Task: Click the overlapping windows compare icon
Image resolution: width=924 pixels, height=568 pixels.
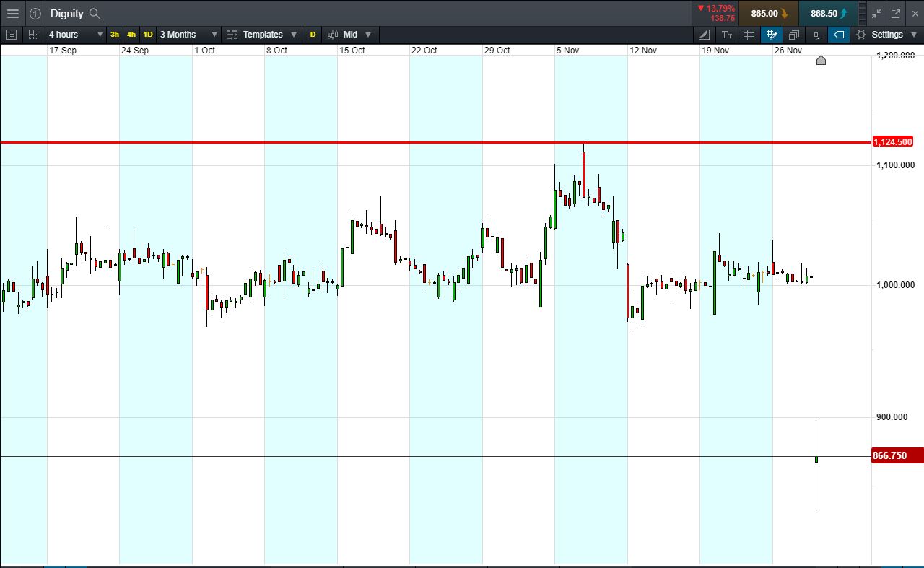Action: click(794, 35)
